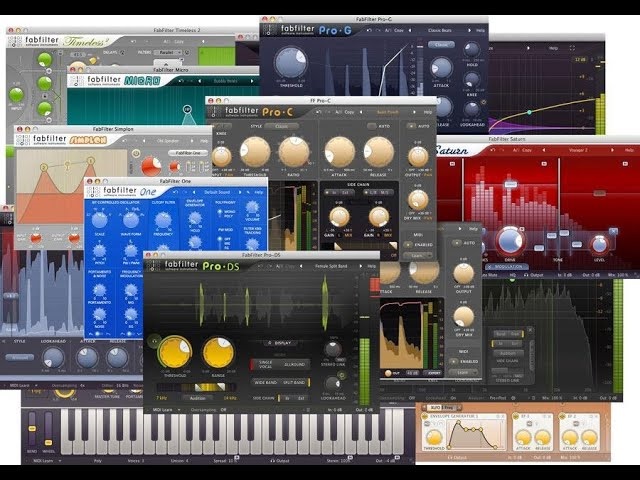Viewport: 640px width, 480px height.
Task: Go to next preset in Pro-C
Action: (x=414, y=112)
